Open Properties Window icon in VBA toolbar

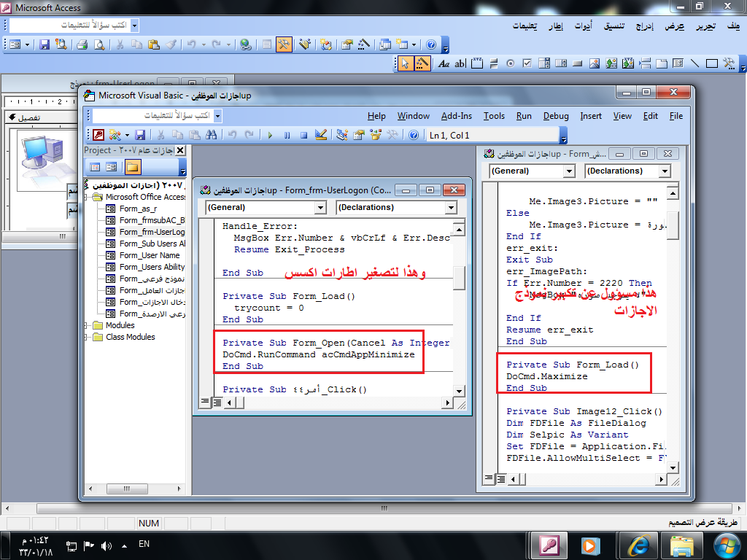[x=359, y=135]
